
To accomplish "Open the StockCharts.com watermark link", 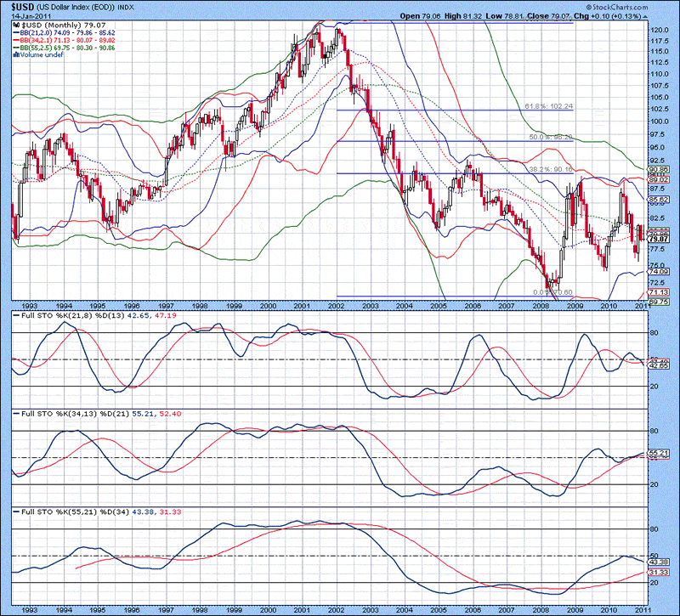I will 617,5.
